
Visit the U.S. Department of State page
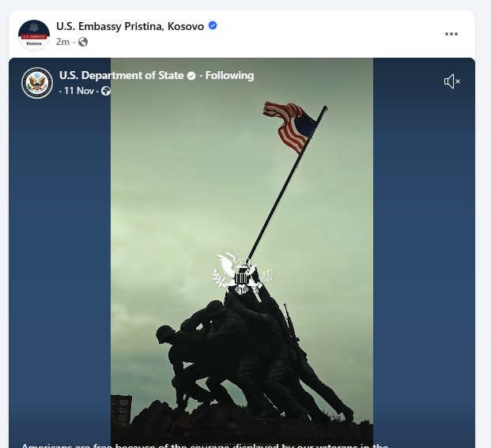(122, 75)
